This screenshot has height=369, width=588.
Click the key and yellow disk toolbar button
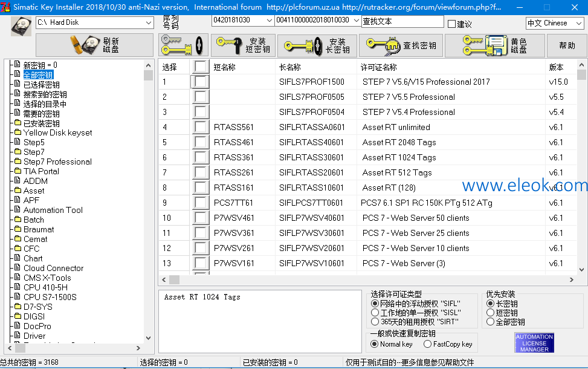point(183,45)
